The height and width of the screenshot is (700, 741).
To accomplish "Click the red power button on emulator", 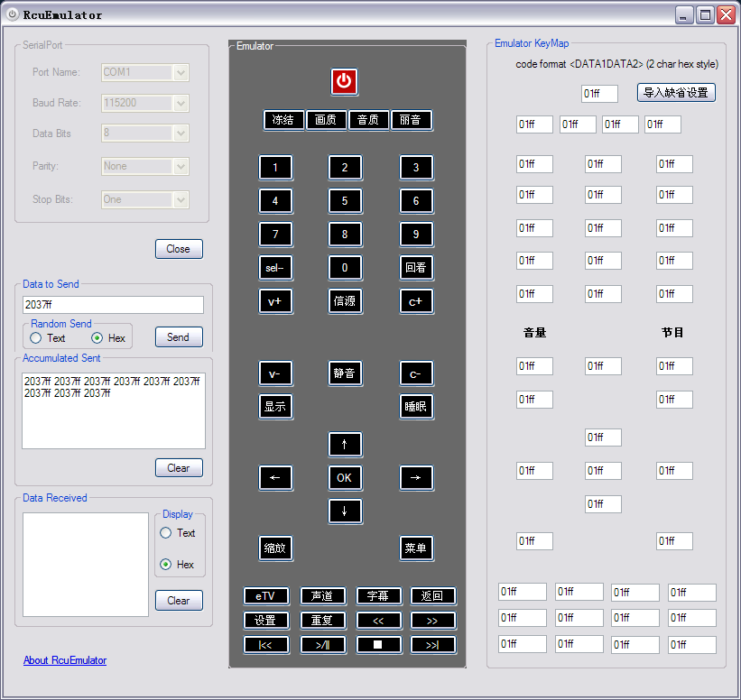I will tap(344, 81).
